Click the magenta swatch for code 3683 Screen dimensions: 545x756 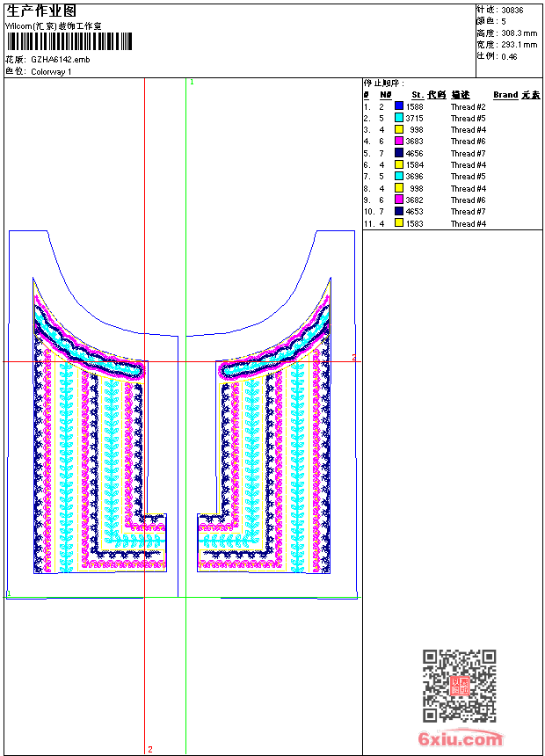(399, 142)
